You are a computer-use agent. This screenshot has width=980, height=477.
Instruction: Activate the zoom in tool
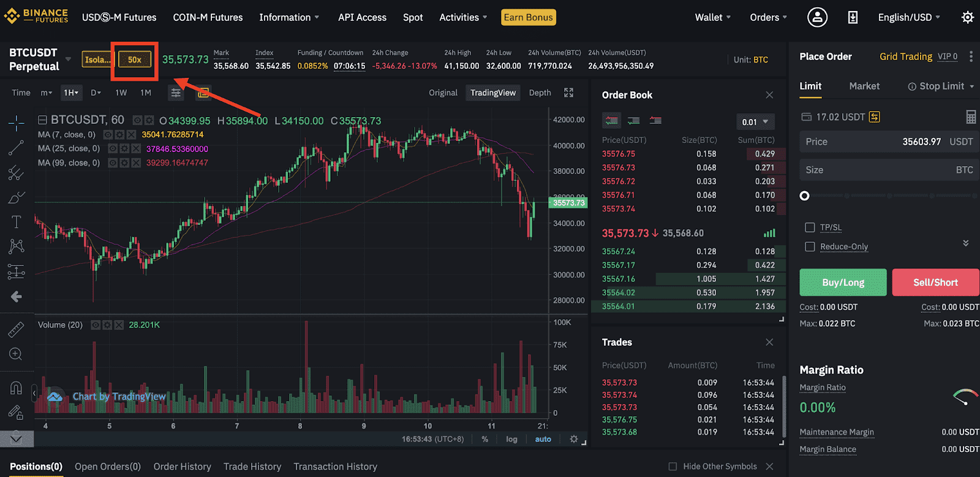[x=16, y=354]
